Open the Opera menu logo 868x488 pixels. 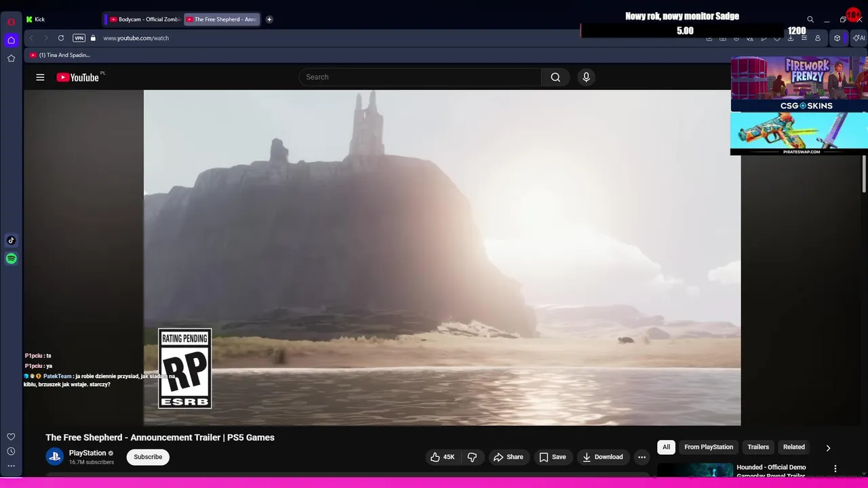11,22
